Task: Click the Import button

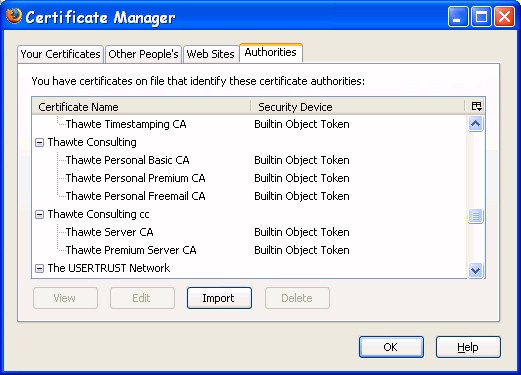Action: 219,298
